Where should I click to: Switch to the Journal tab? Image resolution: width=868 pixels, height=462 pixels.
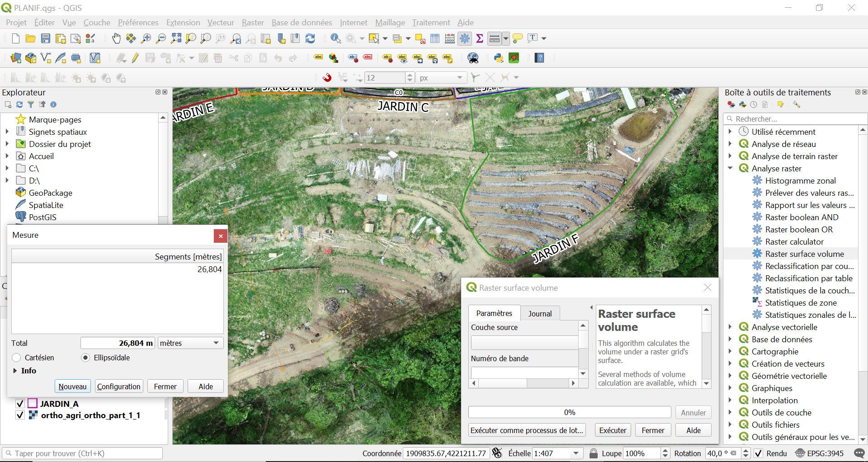tap(540, 314)
